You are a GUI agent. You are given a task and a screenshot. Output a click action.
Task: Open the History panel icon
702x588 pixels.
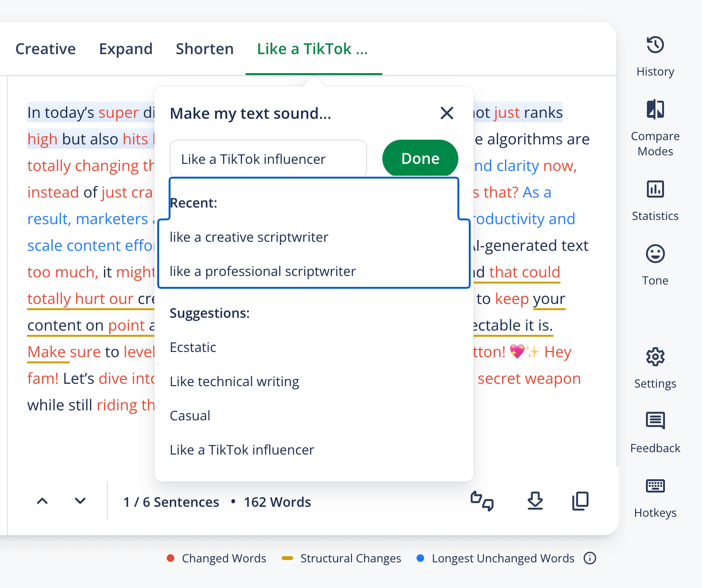pos(655,46)
